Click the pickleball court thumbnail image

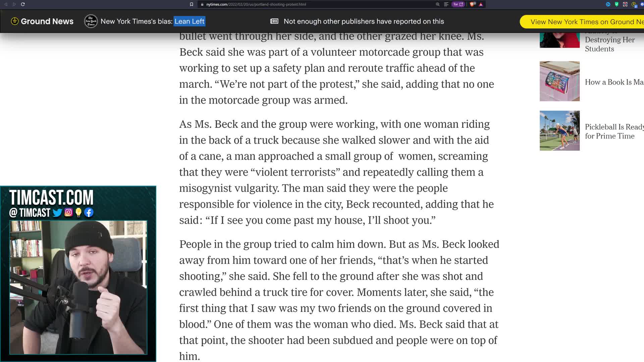tap(559, 131)
